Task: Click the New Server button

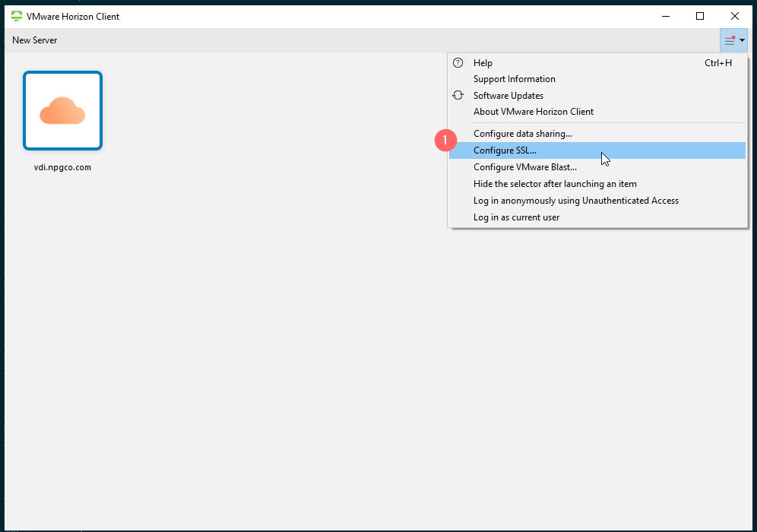Action: 34,40
